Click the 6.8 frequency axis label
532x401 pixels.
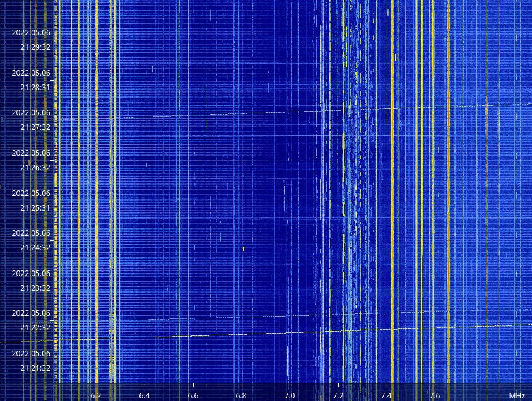tap(241, 395)
